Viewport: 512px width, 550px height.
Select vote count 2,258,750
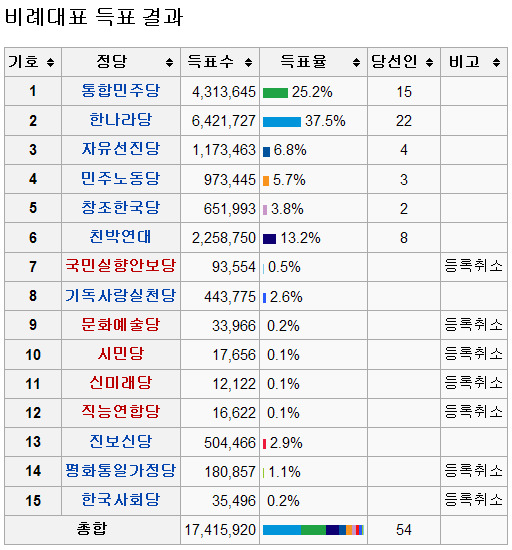point(224,238)
